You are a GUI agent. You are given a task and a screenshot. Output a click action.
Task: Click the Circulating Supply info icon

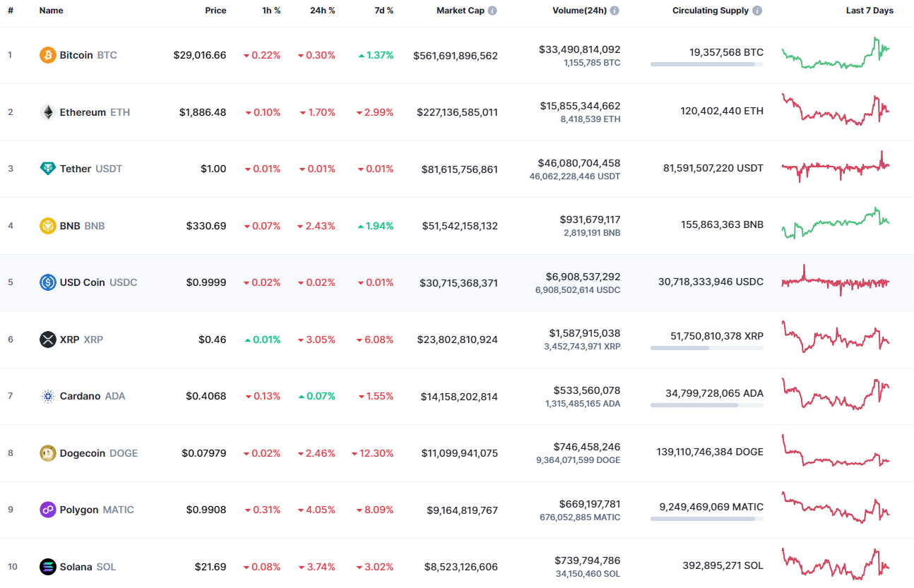coord(758,10)
